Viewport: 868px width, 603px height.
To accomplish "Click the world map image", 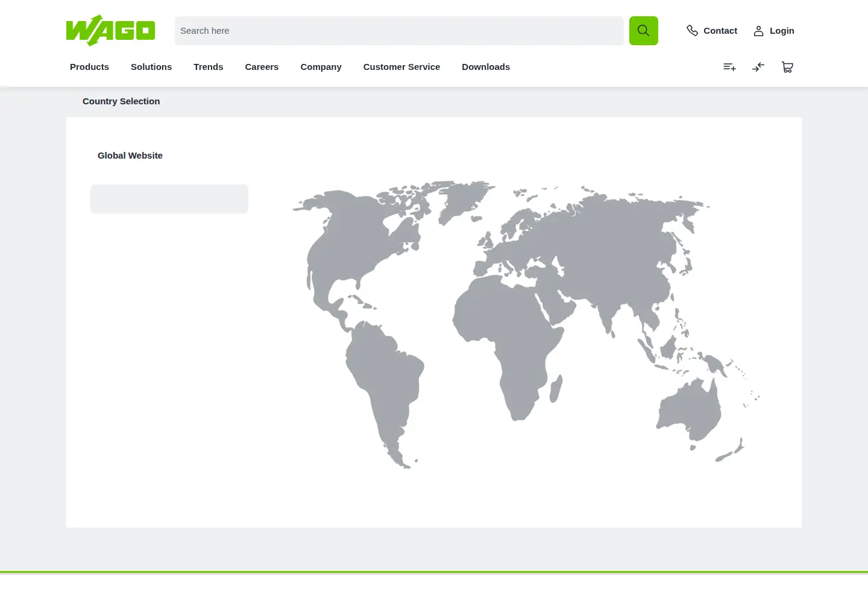I will pos(526,325).
